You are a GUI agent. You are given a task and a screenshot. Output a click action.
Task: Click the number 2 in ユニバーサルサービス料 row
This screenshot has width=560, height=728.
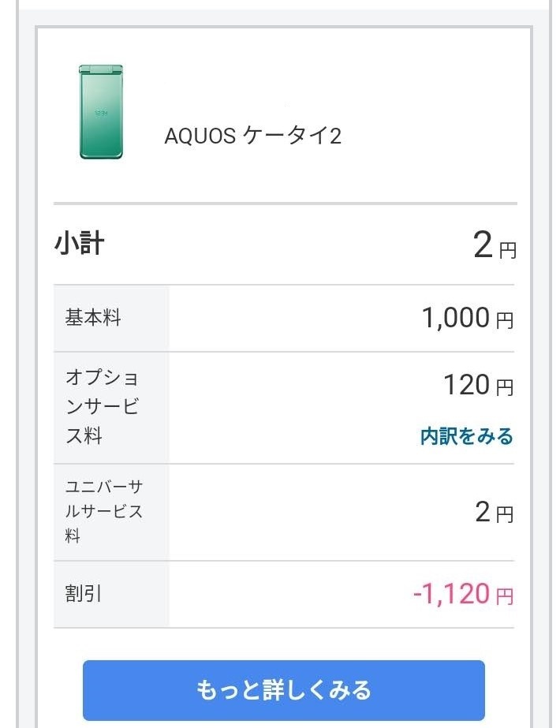(x=483, y=513)
